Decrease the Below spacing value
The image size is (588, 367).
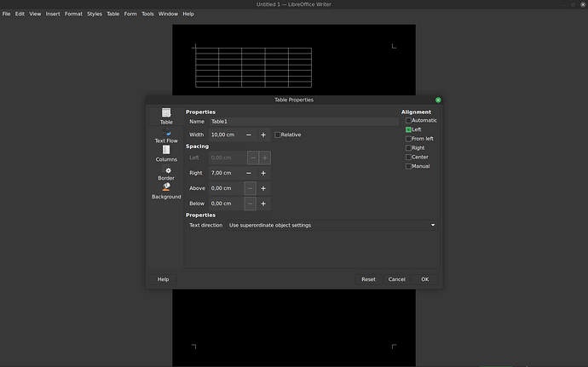[251, 204]
